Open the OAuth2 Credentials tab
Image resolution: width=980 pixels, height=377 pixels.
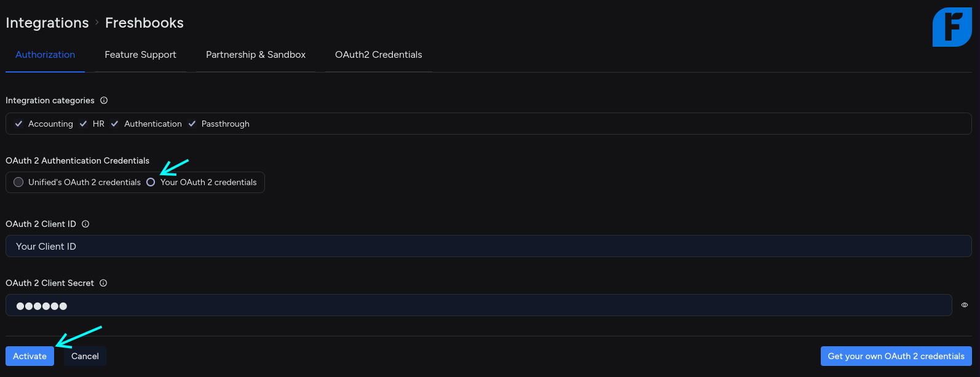378,55
